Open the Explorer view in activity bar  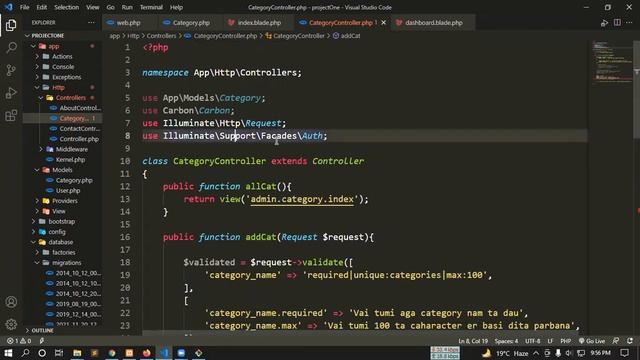click(11, 25)
